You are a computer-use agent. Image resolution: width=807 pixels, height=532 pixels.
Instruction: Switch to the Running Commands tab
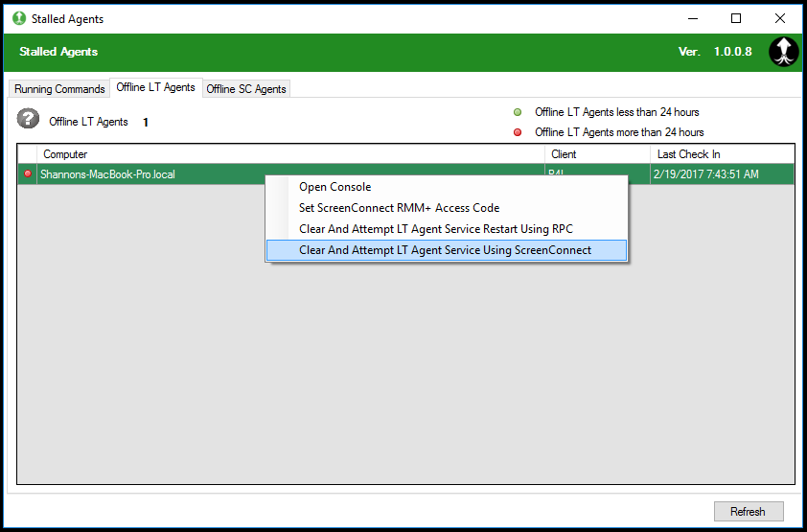(59, 89)
